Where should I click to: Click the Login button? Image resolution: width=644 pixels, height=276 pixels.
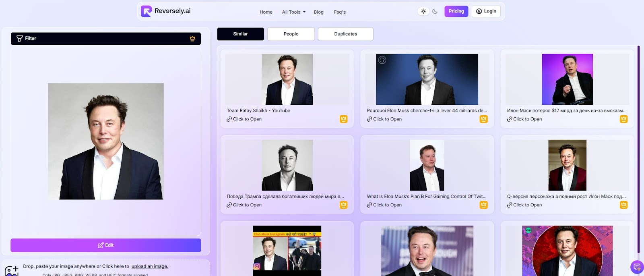tap(486, 11)
